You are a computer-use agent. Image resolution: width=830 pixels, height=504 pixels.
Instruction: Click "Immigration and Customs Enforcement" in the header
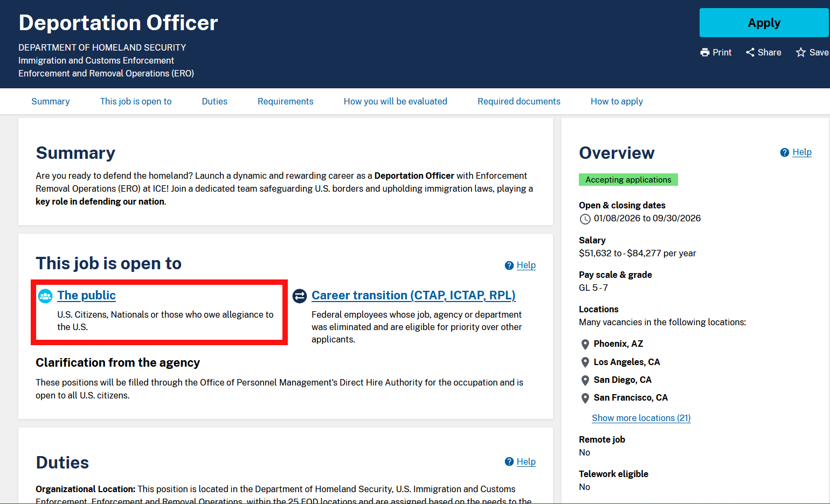[x=96, y=60]
